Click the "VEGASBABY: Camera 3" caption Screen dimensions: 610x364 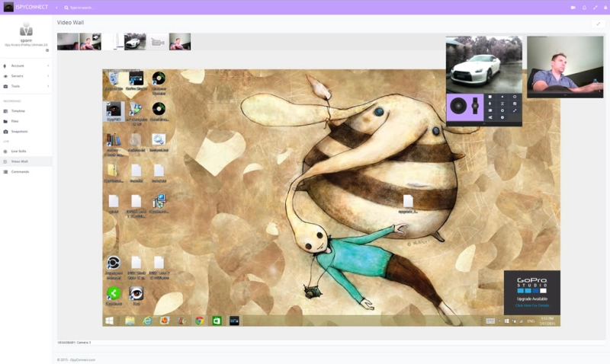74,343
